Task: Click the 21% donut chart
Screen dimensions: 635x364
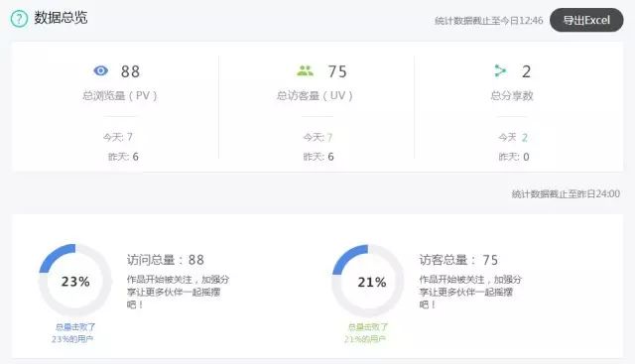Action: [368, 281]
